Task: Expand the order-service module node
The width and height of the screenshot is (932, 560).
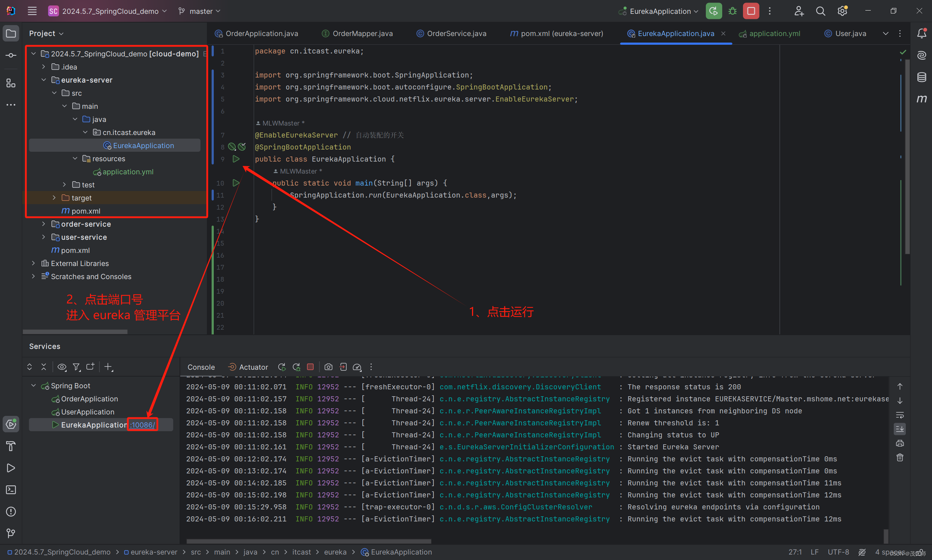Action: tap(43, 224)
